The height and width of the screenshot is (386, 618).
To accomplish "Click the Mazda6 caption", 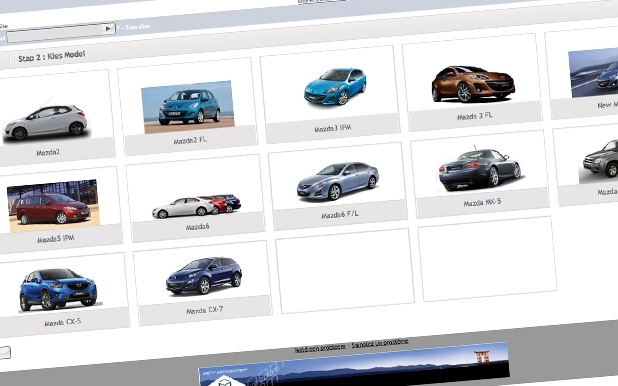I will tap(197, 227).
